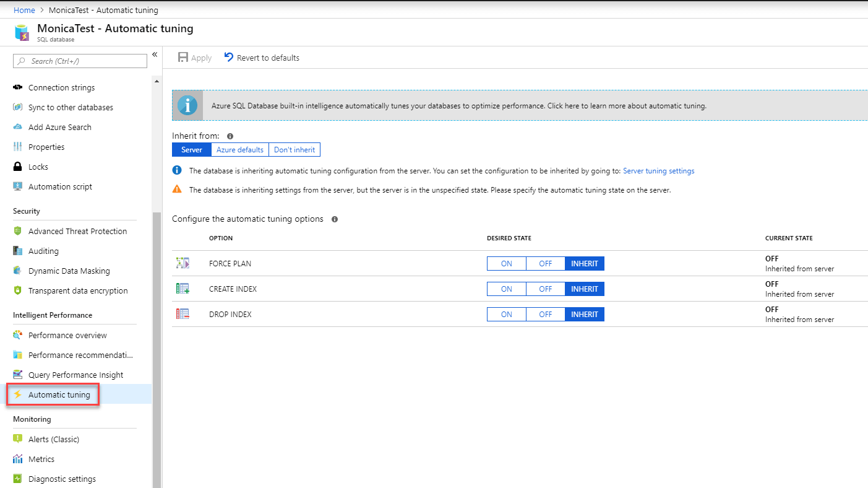The image size is (868, 488).
Task: Click the blue info banner icon
Action: point(187,105)
